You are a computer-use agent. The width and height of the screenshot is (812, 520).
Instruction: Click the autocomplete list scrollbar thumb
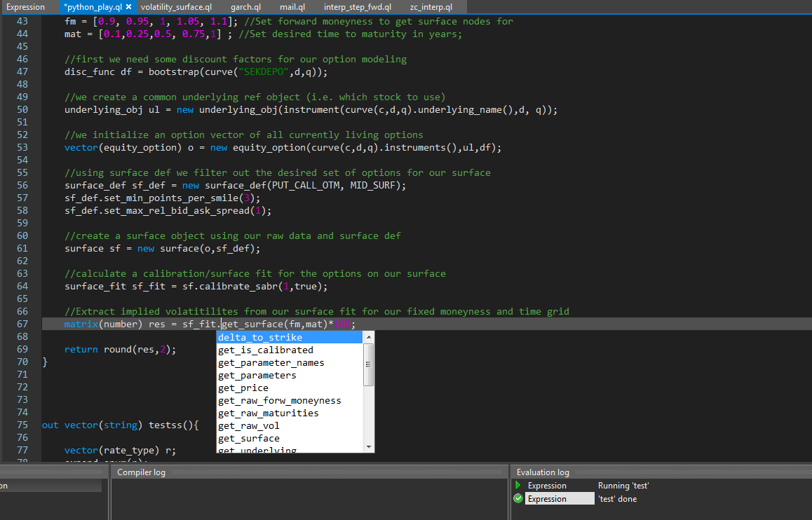point(369,364)
